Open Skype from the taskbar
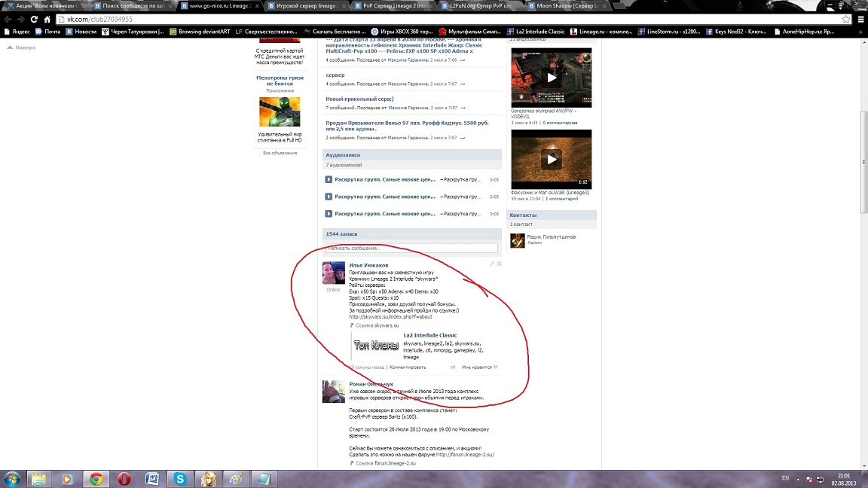Screen dimensions: 868x488 180,479
